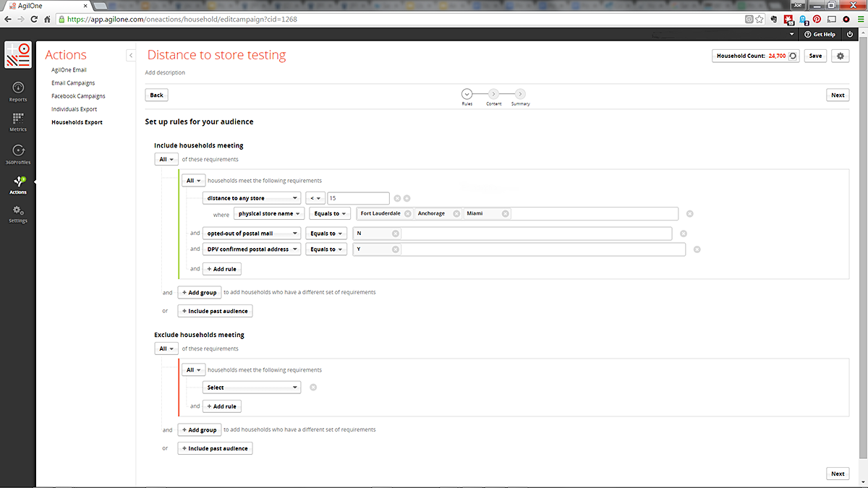The height and width of the screenshot is (488, 868).
Task: Add sub-condition to distance rule
Action: click(407, 198)
